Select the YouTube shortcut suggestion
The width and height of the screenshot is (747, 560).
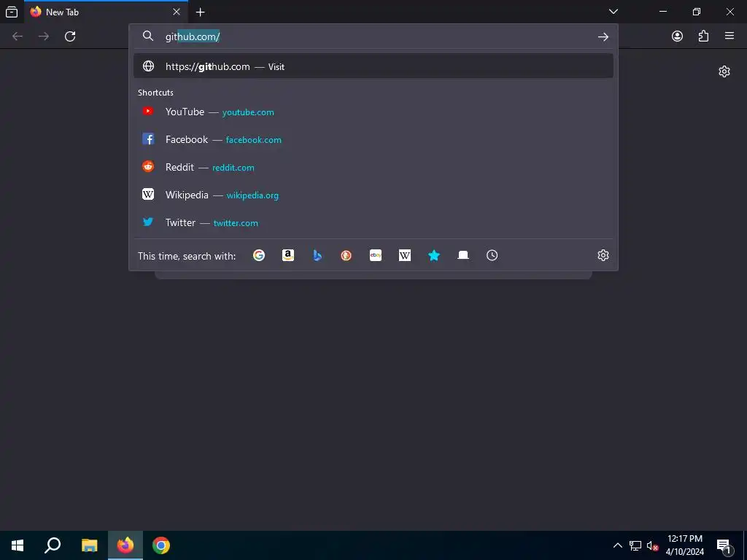(373, 112)
